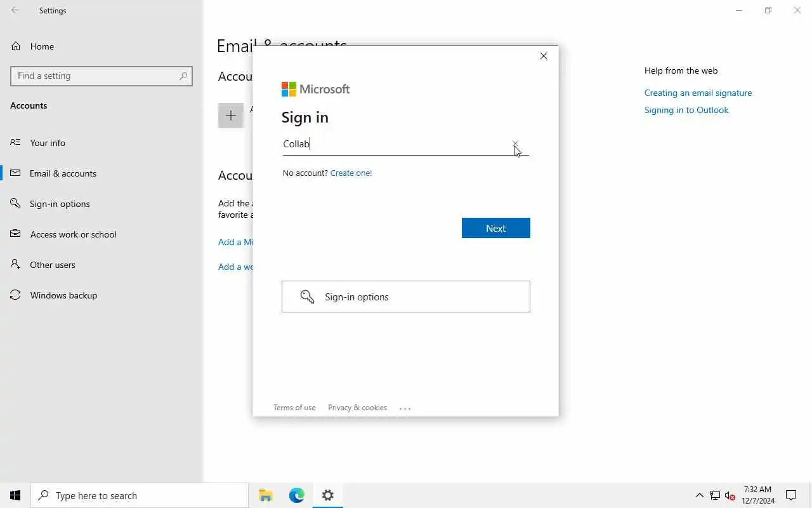Click the muted volume icon in tray

(730, 495)
